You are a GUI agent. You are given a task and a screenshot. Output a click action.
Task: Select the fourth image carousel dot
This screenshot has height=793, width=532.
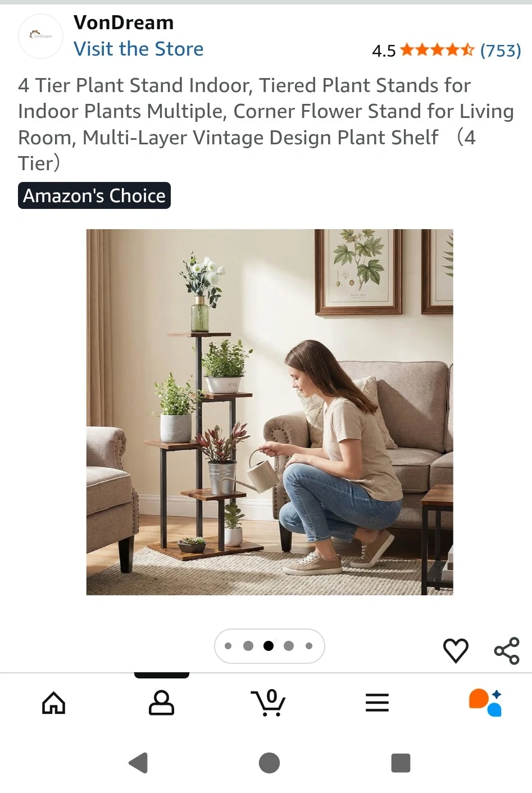point(289,646)
